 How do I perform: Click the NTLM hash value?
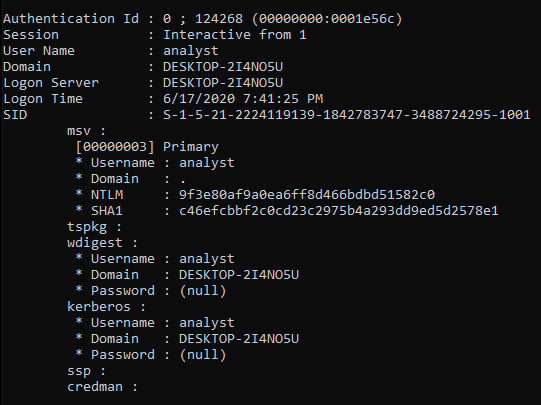[x=307, y=195]
